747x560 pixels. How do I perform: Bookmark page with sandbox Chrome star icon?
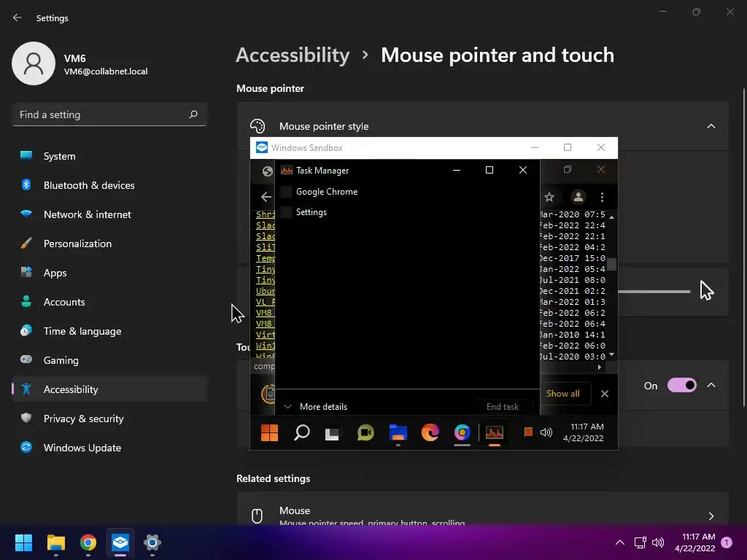[549, 197]
